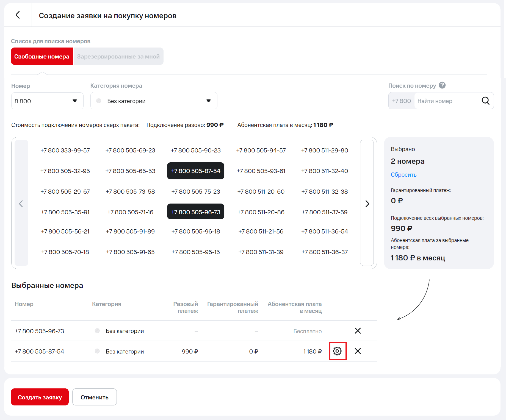The width and height of the screenshot is (506, 420).
Task: Remove number +7 800 505-96-73 from selection
Action: [358, 331]
